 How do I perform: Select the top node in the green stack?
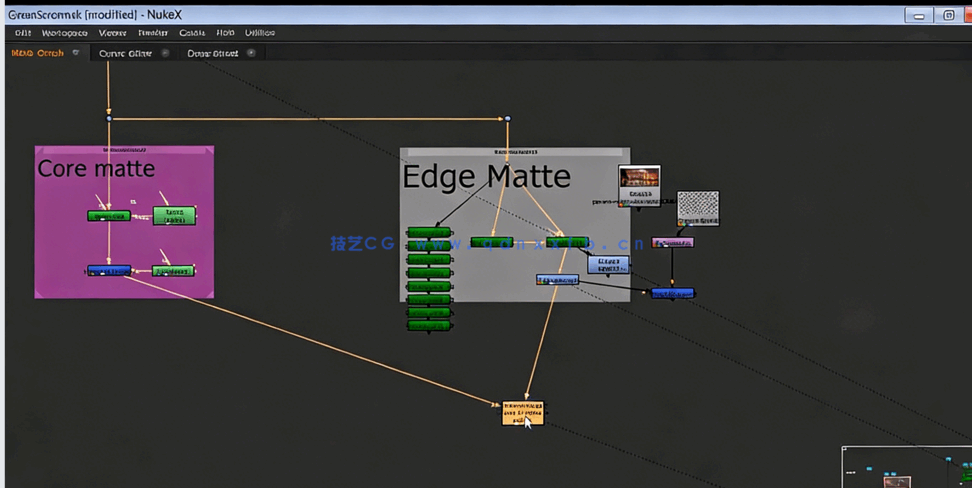tap(429, 233)
